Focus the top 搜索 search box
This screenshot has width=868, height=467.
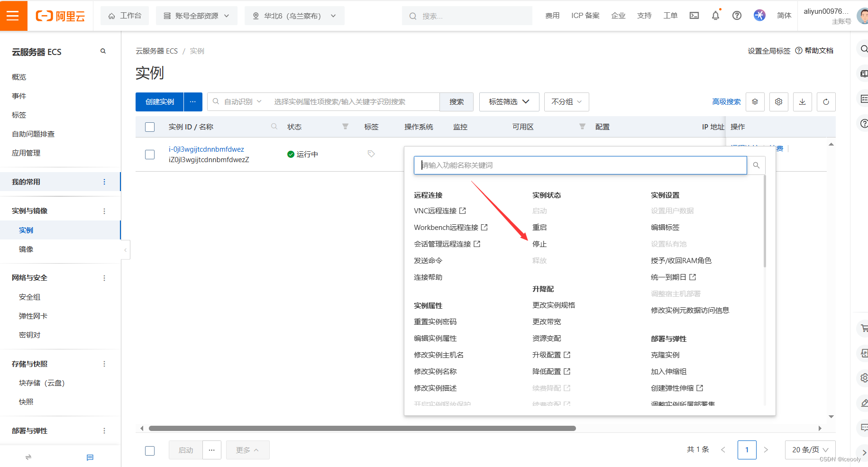point(467,16)
